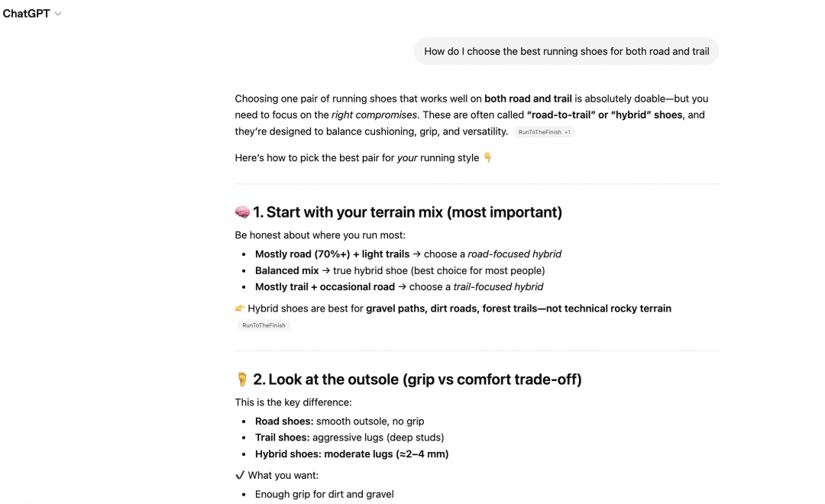Click the chevron next to ChatGPT
The width and height of the screenshot is (825, 504).
(x=58, y=15)
